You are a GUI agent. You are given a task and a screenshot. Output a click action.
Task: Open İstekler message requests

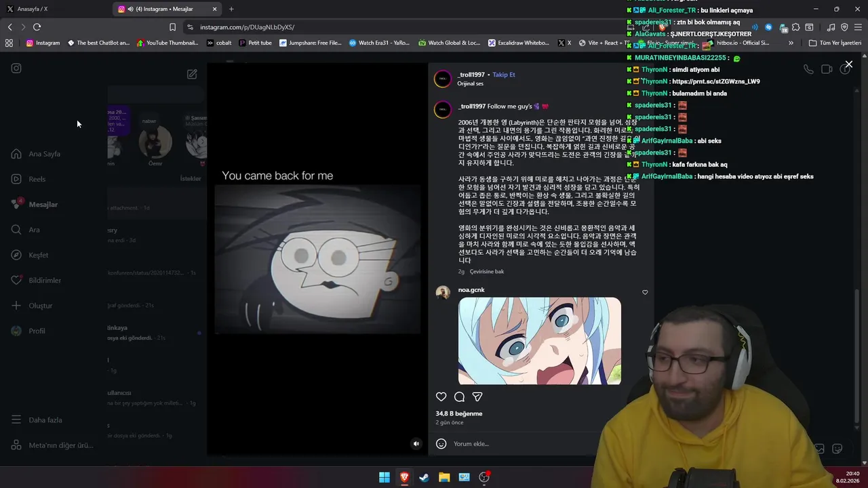click(190, 178)
